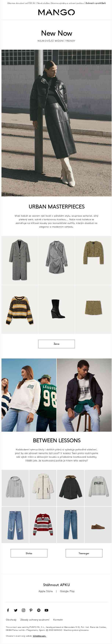Screen dimensions: 112x644
Task: Click the MANGO logo header
Action: click(x=56, y=12)
